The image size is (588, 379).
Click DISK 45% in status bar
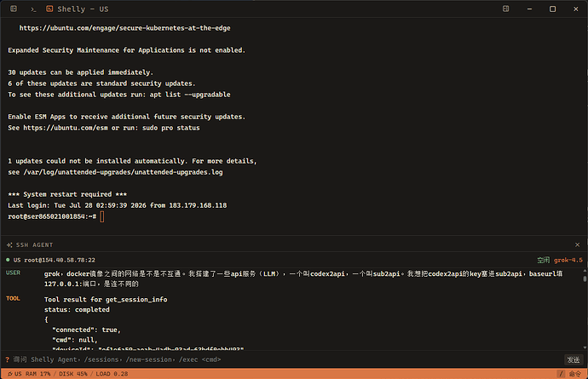coord(72,374)
